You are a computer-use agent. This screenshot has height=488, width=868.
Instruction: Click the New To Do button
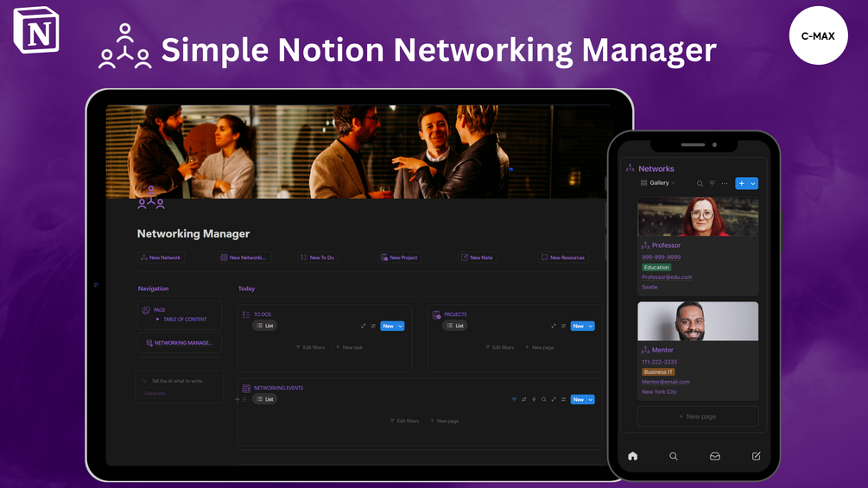(x=317, y=257)
